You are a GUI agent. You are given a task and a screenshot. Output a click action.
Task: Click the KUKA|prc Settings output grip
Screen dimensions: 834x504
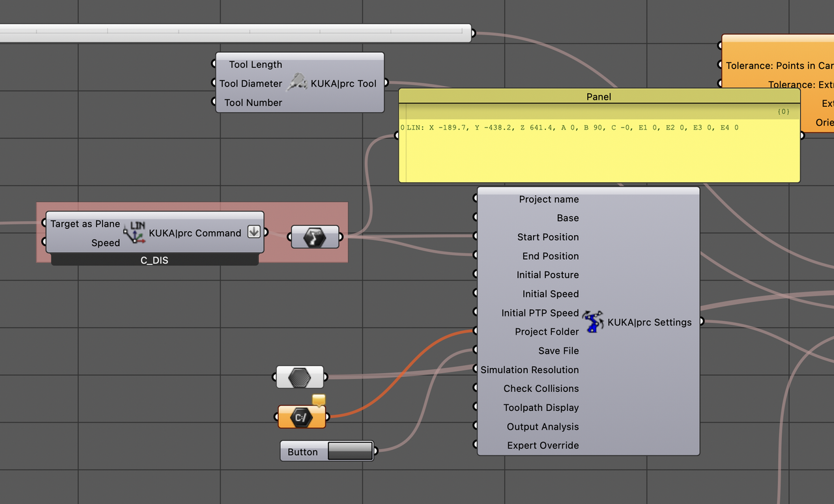(702, 321)
